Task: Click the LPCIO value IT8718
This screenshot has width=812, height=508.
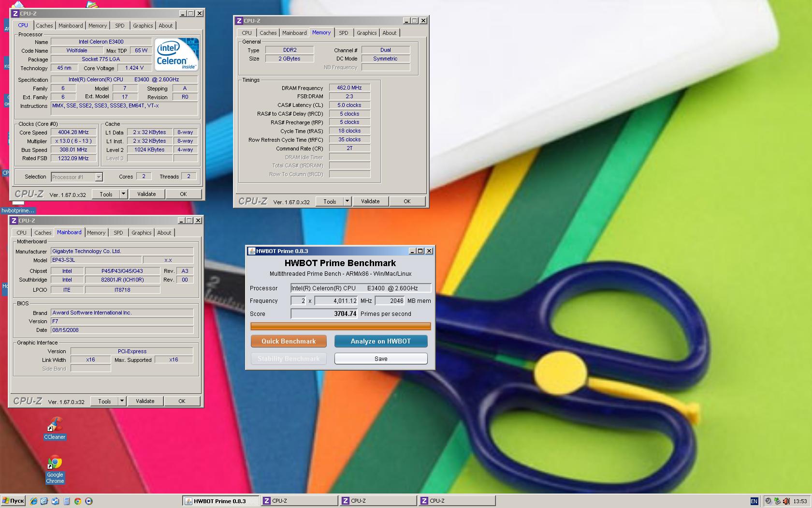Action: coord(123,290)
